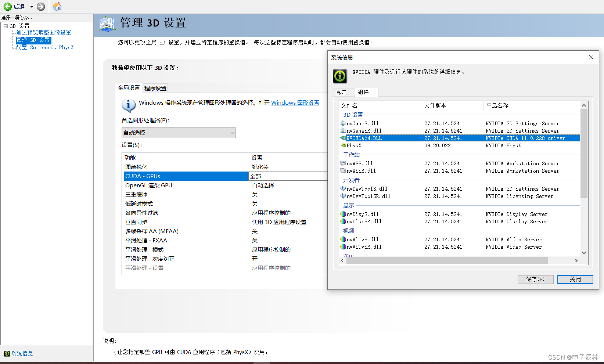Open the CUDA - GPUs value 全部 field

288,176
